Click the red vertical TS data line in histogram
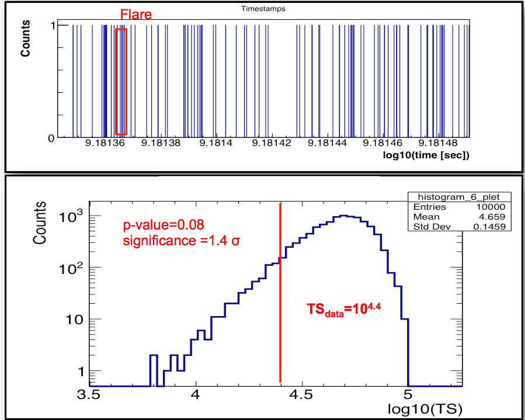Screen dimensions: 525x420 [x=280, y=293]
